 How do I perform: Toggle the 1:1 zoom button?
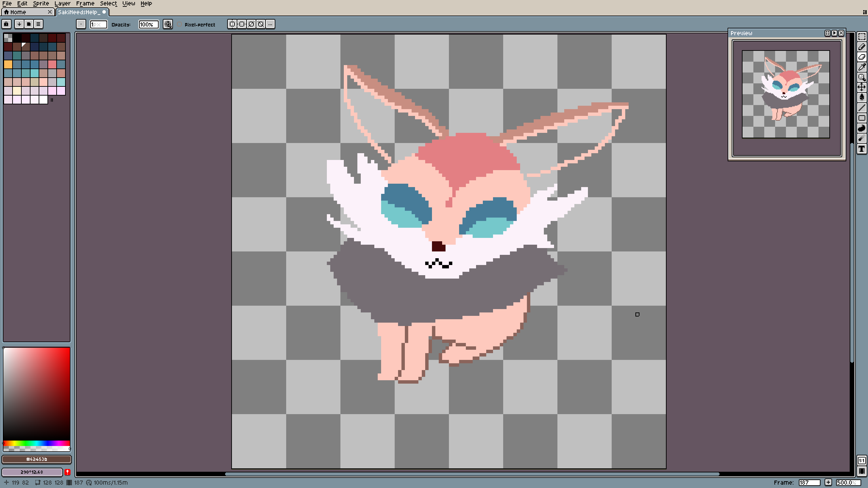pyautogui.click(x=862, y=461)
